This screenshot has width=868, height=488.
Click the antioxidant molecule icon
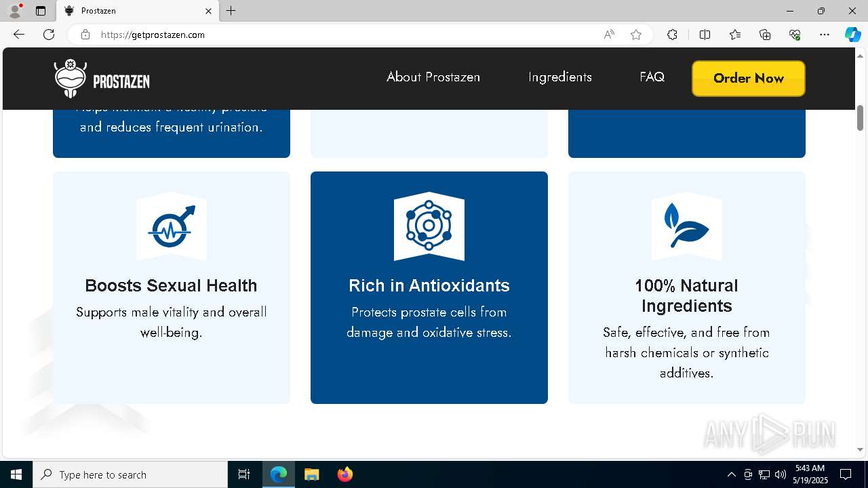429,227
